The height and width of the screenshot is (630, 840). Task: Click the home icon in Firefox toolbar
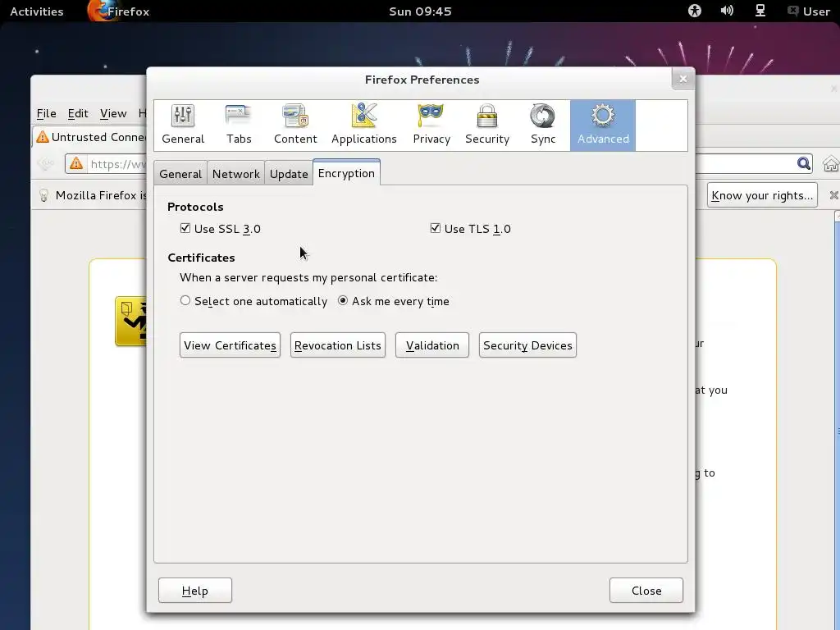(831, 164)
